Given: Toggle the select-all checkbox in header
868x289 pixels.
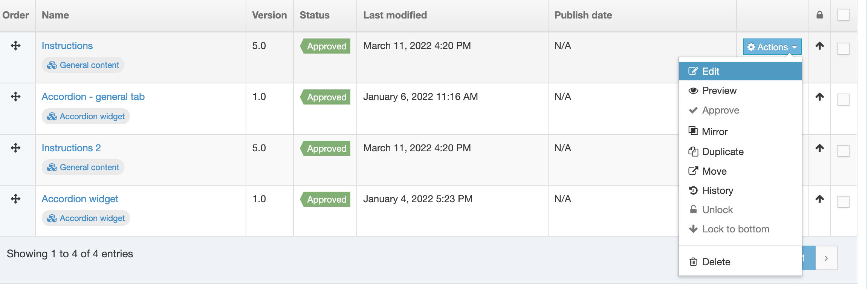Looking at the screenshot, I should coord(843,15).
